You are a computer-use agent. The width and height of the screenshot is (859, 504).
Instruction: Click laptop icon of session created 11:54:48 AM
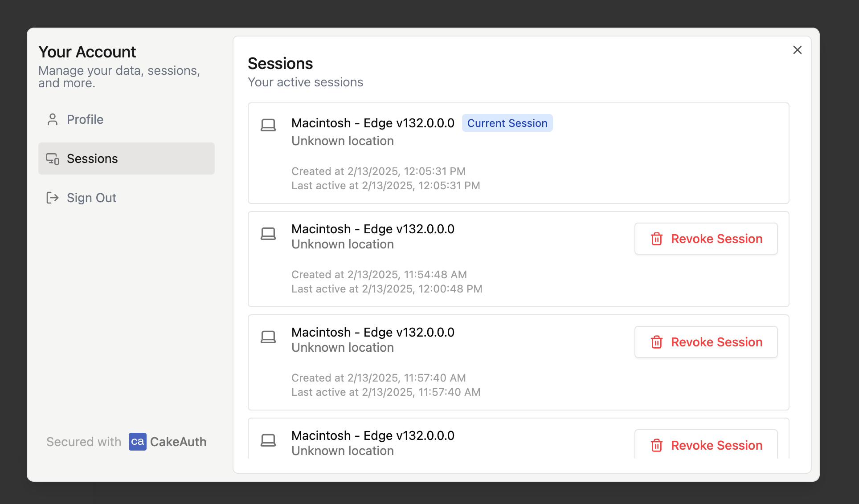(268, 234)
